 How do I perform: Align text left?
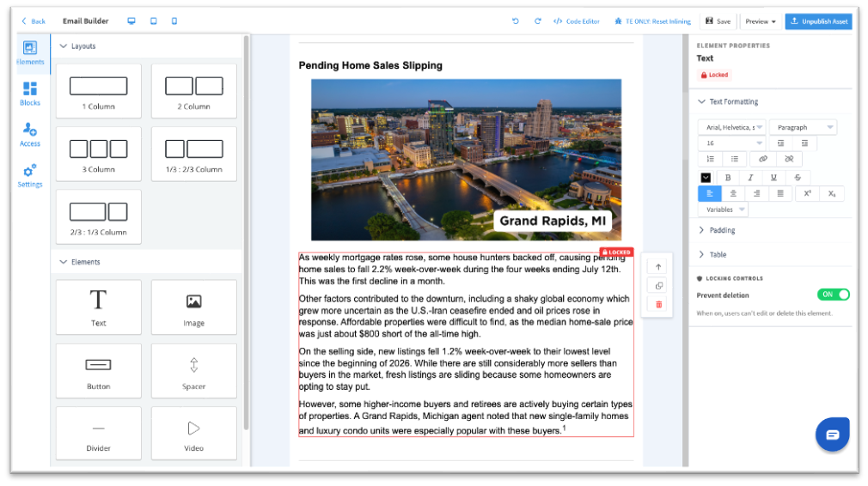click(x=710, y=193)
